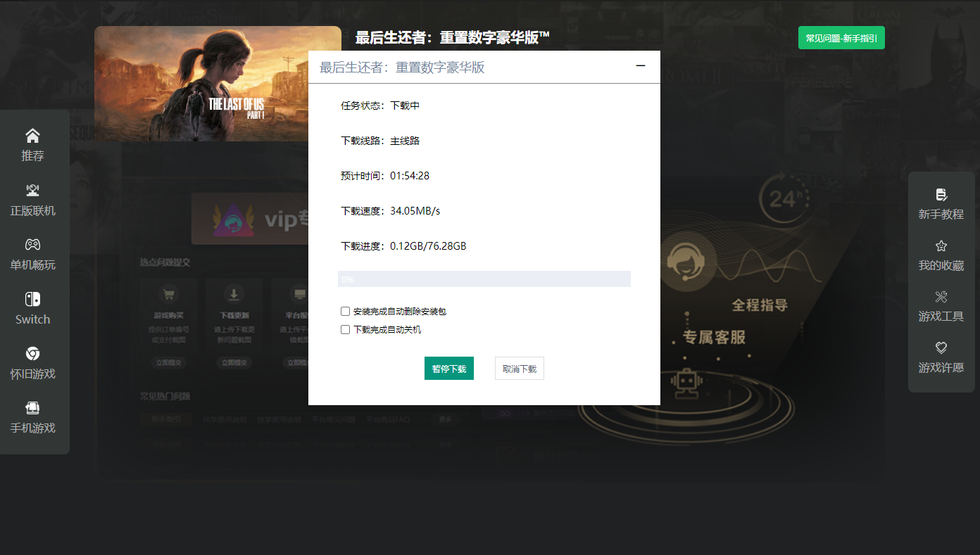This screenshot has height=555, width=980.
Task: Open 正版联机 icon in left sidebar
Action: [32, 190]
